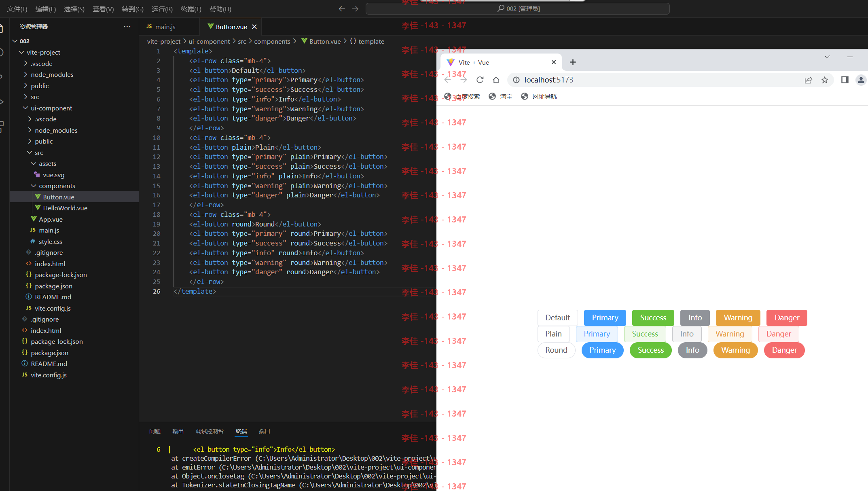Click the browser reload icon
The image size is (868, 491).
[x=480, y=80]
